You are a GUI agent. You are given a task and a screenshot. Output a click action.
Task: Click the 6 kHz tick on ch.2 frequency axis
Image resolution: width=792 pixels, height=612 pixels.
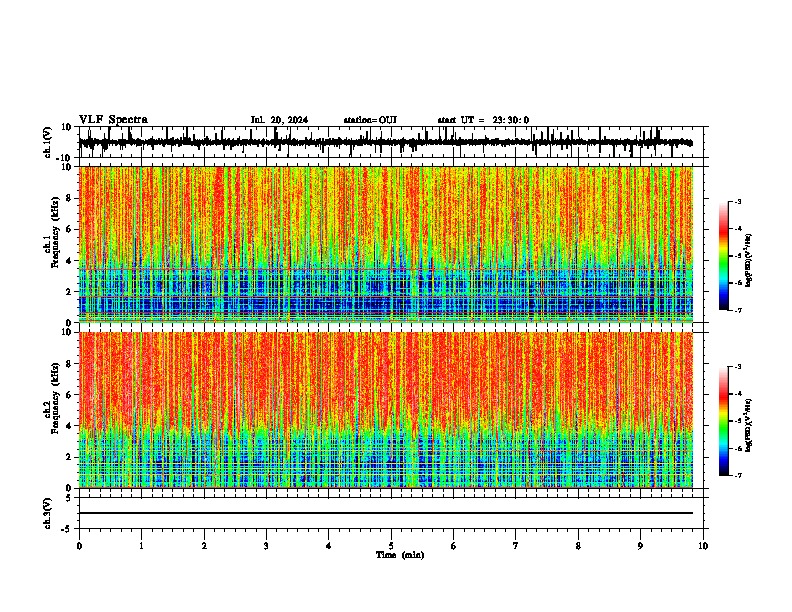tap(69, 395)
